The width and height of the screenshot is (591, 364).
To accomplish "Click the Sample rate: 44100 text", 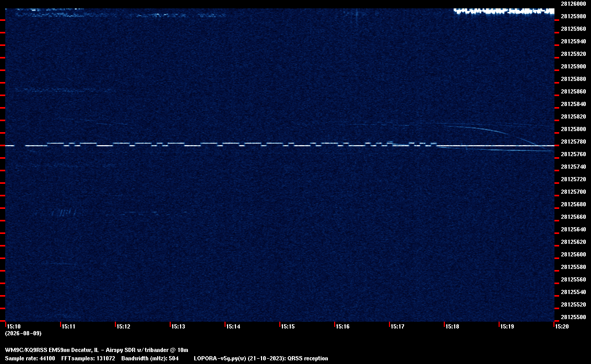I will [30, 358].
